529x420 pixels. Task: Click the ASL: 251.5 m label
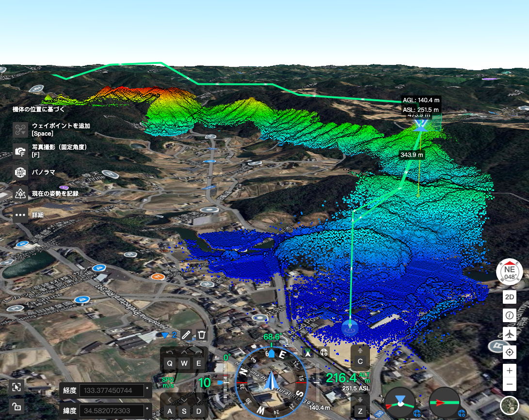[421, 110]
